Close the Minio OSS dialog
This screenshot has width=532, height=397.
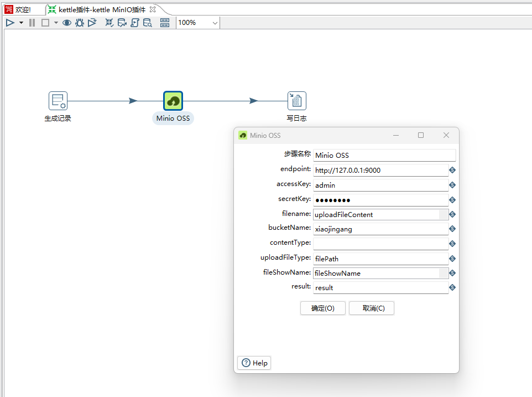click(x=446, y=135)
